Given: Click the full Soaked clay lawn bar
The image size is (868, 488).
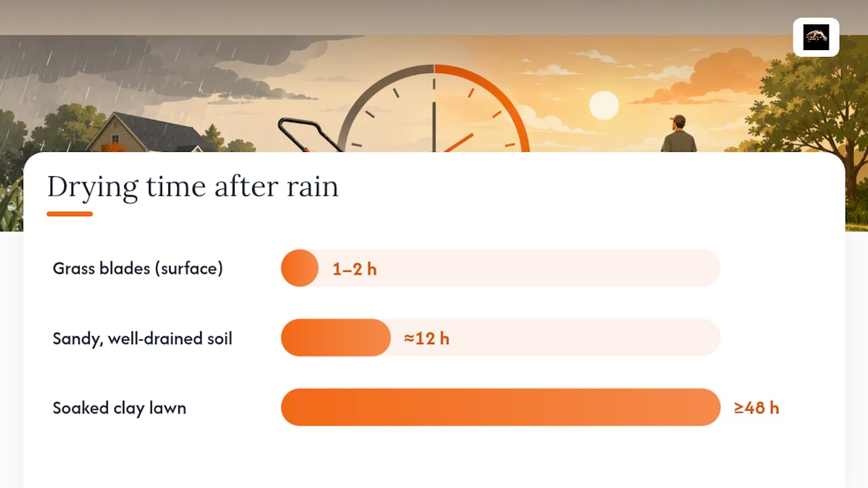Looking at the screenshot, I should pyautogui.click(x=500, y=407).
